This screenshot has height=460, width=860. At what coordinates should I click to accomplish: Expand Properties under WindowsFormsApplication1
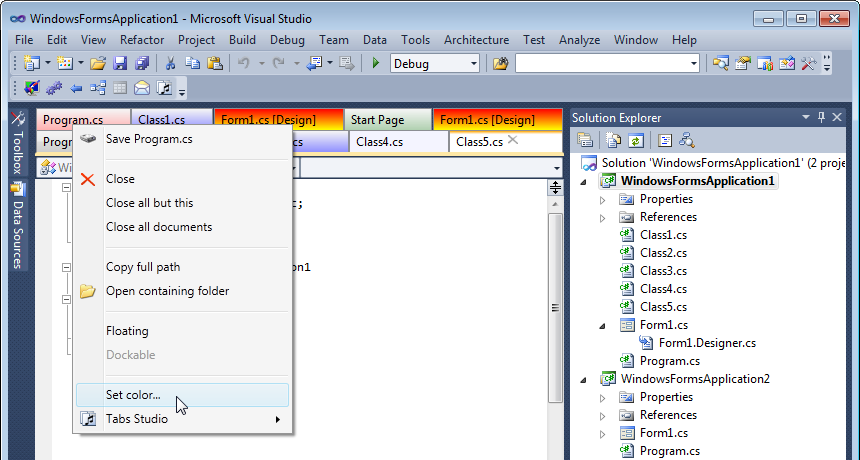[x=602, y=200]
